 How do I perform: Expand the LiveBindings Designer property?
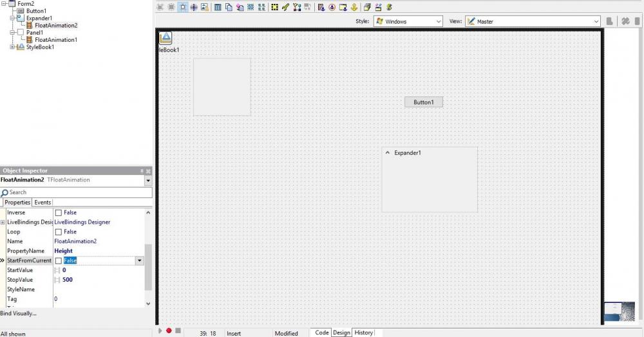(x=3, y=223)
